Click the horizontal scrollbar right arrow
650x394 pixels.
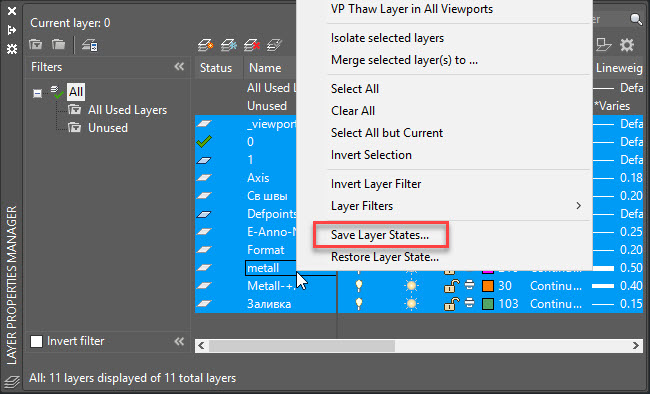pyautogui.click(x=636, y=345)
